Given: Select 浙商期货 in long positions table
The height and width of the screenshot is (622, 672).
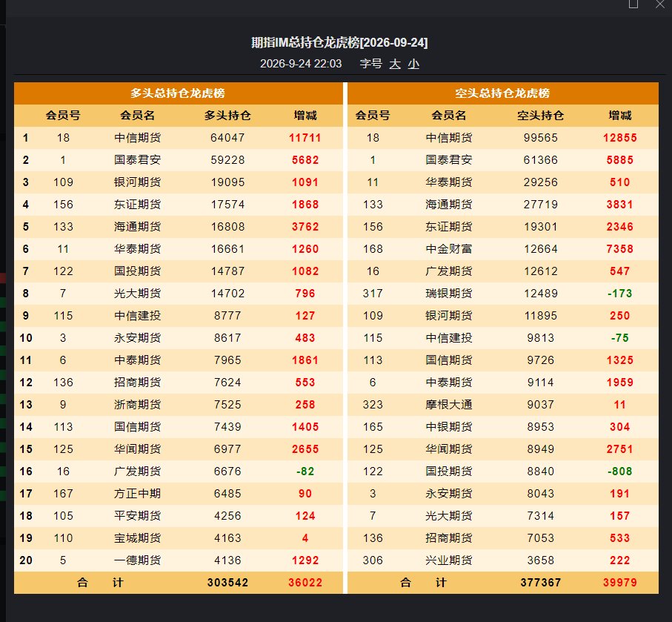Looking at the screenshot, I should 138,405.
